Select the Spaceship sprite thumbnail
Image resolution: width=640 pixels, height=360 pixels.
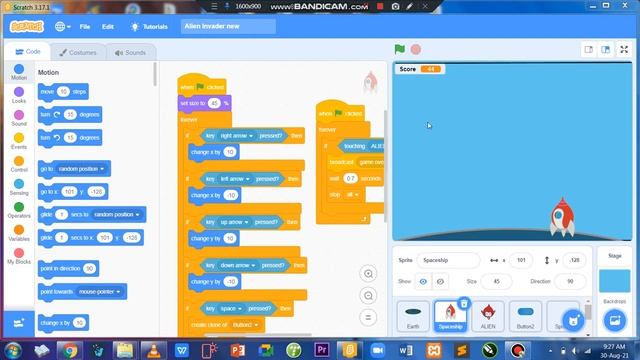450,316
